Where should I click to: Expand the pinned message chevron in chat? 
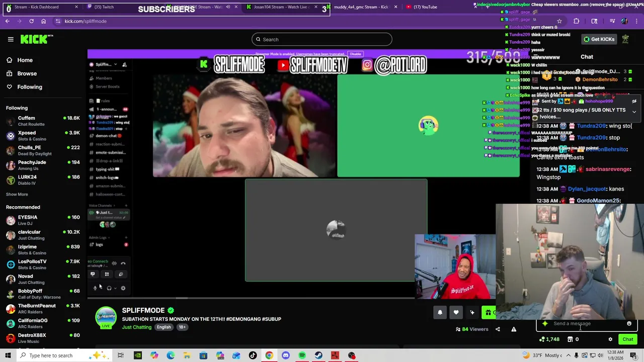coord(634,112)
